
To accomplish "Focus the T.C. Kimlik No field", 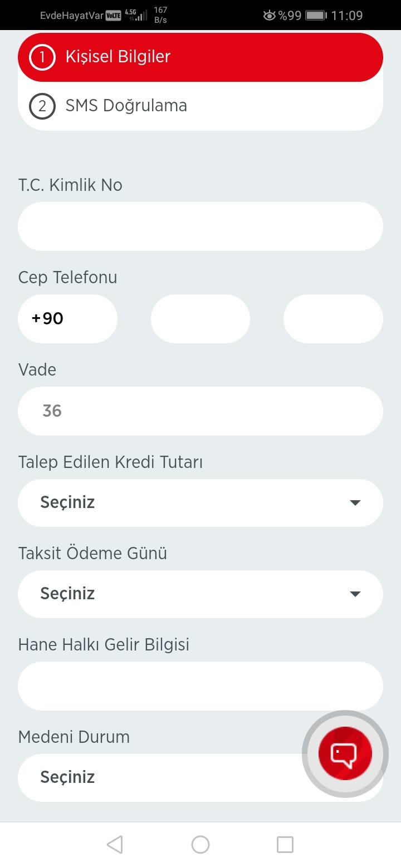I will [200, 226].
